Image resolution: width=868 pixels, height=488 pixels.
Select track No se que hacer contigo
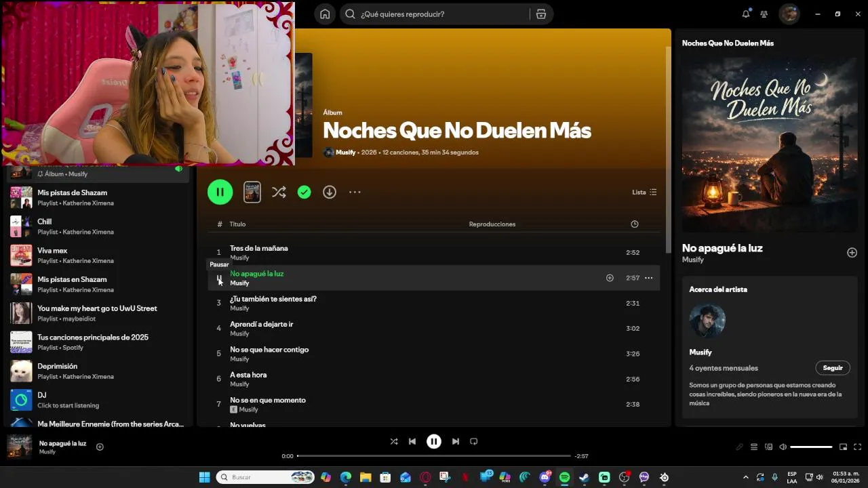[434, 354]
